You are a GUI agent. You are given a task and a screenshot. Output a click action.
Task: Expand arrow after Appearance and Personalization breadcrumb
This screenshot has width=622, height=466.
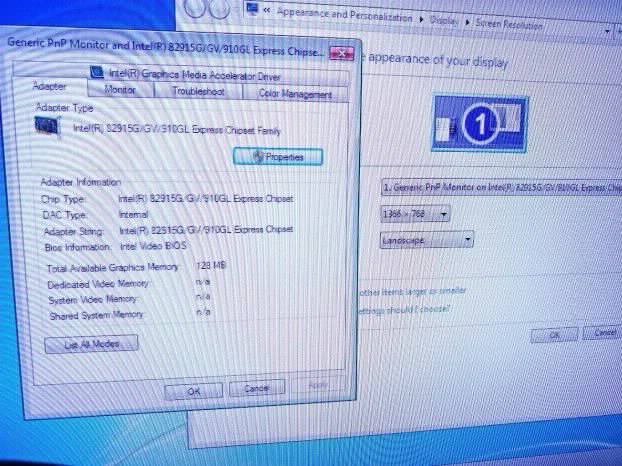pos(422,19)
